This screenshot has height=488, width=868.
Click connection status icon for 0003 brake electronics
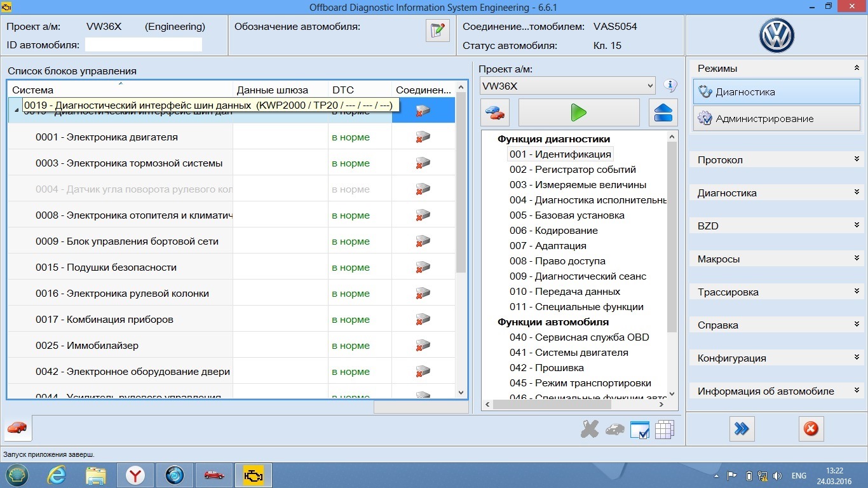(423, 163)
